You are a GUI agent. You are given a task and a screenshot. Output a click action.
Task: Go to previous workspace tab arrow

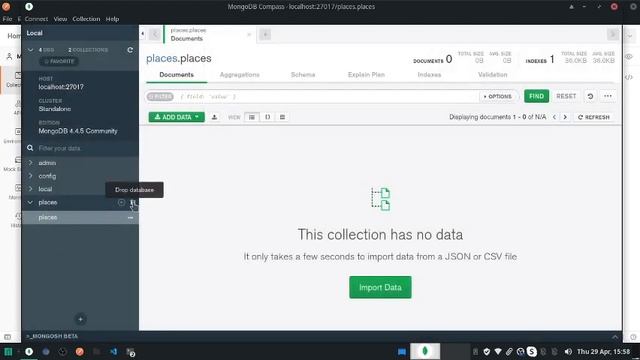point(155,35)
